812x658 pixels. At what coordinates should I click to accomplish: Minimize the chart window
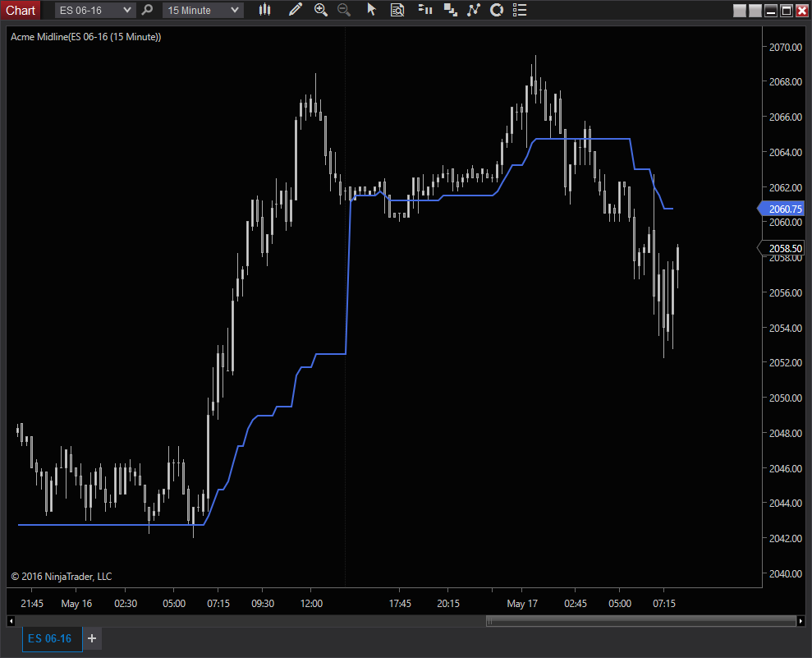point(771,11)
